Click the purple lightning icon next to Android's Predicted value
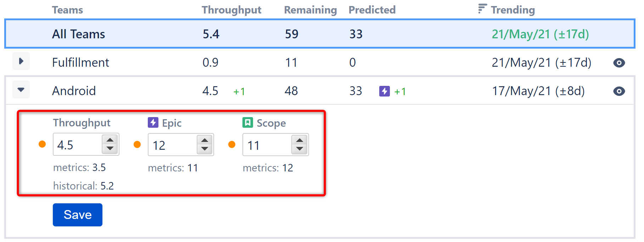The height and width of the screenshot is (242, 644). point(385,91)
